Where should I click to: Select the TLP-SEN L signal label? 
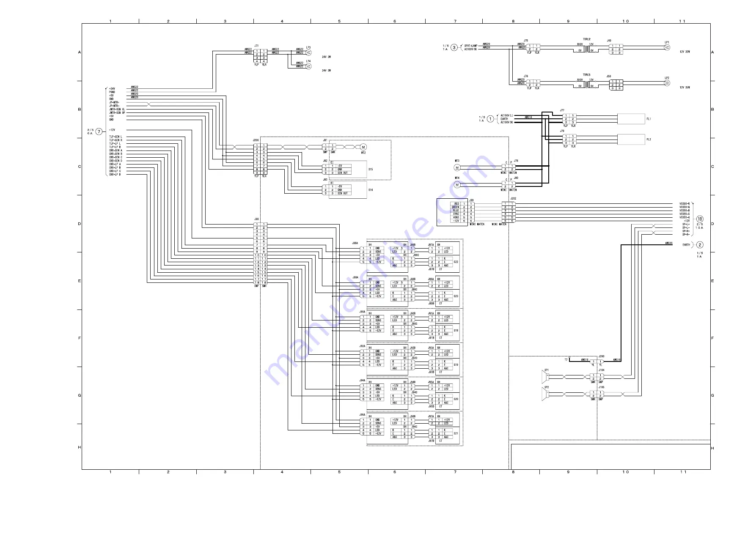115,137
